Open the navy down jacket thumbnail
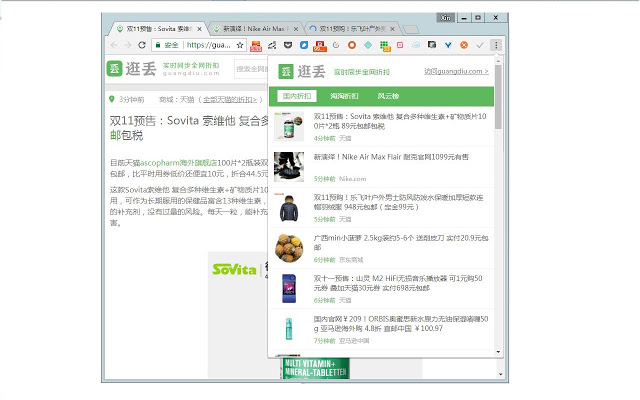The image size is (640, 400). [289, 207]
